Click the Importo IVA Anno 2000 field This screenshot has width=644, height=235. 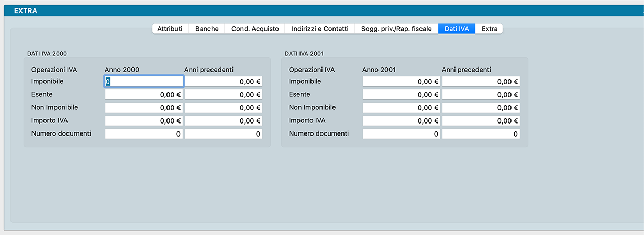coord(144,121)
